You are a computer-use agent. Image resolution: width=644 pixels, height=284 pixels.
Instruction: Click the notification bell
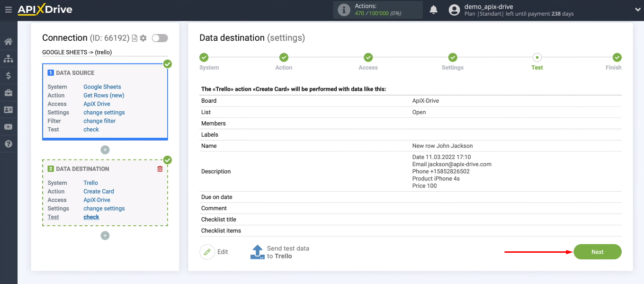(x=433, y=10)
